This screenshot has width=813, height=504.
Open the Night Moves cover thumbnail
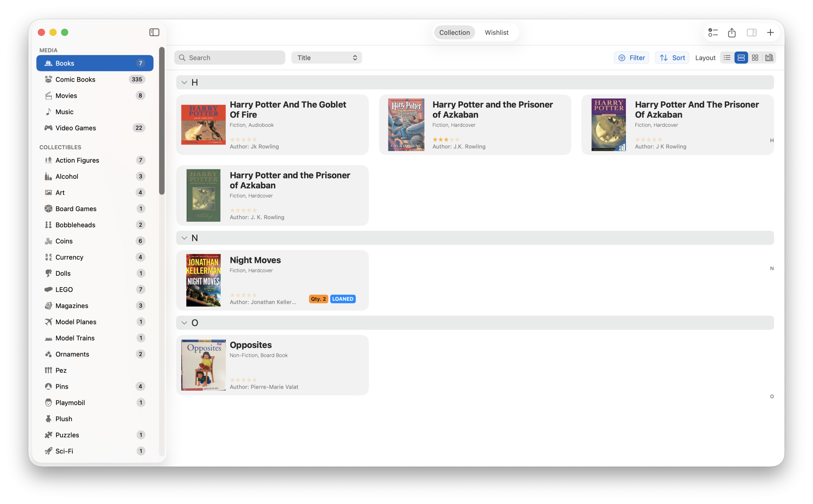(x=203, y=280)
